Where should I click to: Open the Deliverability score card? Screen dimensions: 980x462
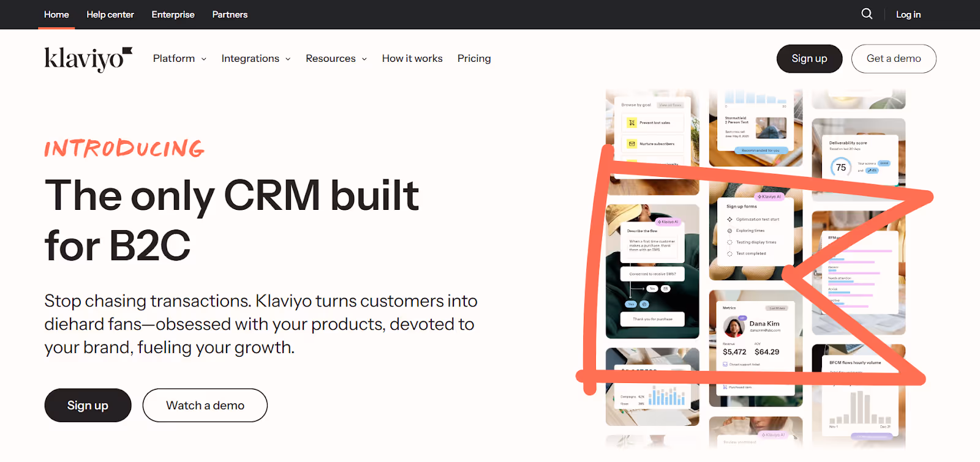click(x=859, y=160)
